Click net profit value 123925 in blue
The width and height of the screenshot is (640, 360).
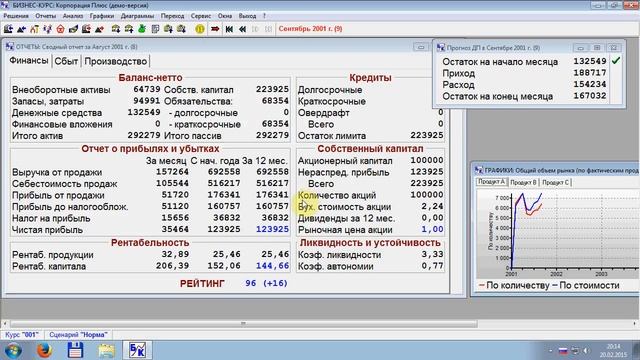point(272,229)
